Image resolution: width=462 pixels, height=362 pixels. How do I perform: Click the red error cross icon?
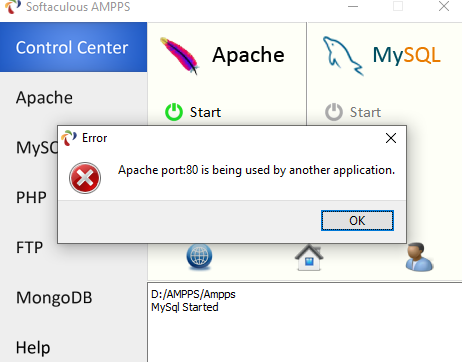[x=85, y=178]
